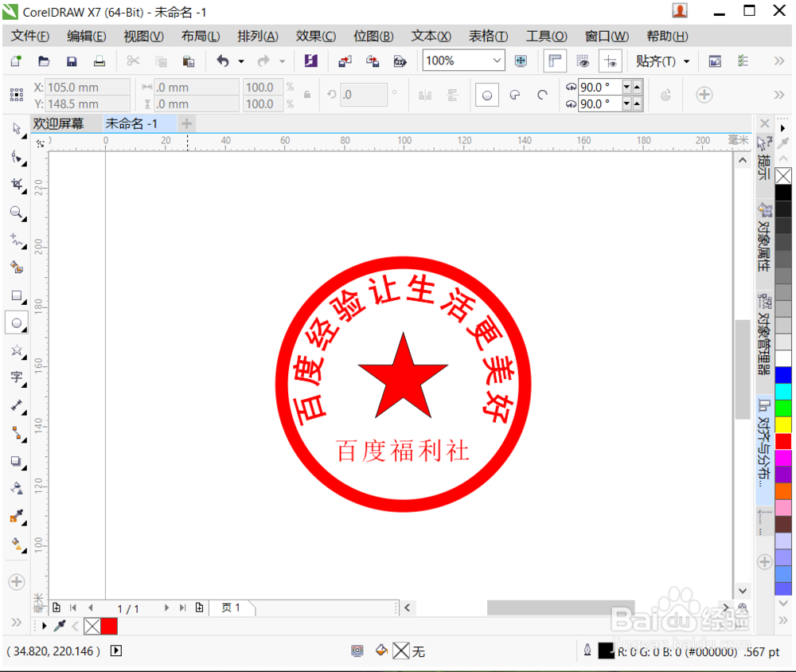The image size is (796, 672).
Task: Toggle lock ratio padlock
Action: [x=307, y=95]
